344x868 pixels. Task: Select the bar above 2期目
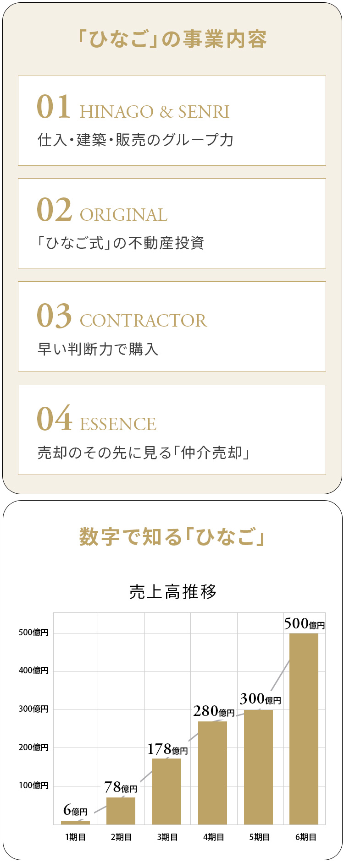click(121, 811)
